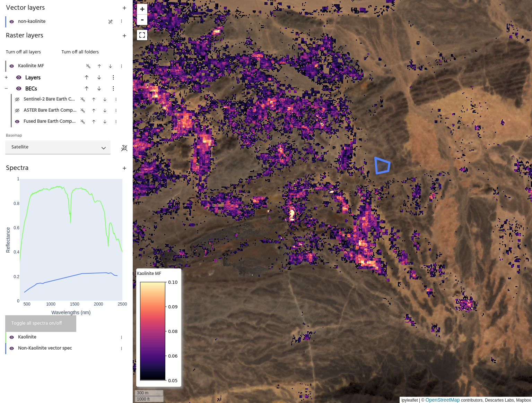Enter fullscreen map view
Screen dimensions: 532x403
pos(142,35)
